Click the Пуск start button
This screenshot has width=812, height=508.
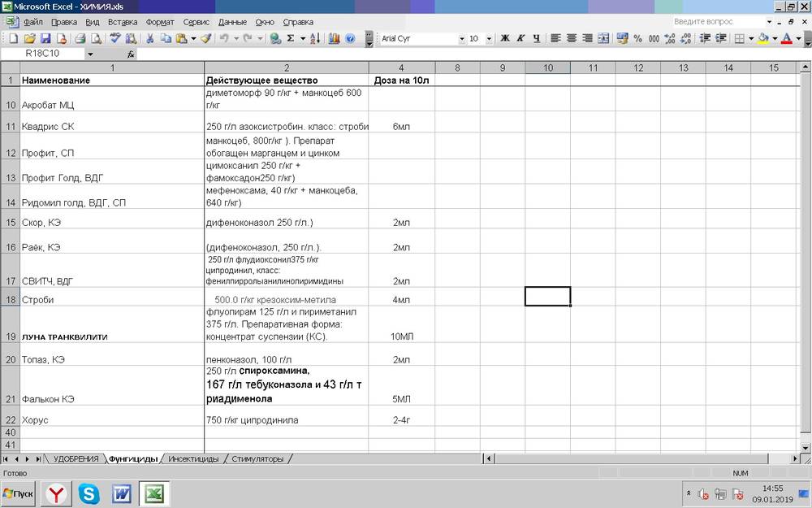(18, 494)
